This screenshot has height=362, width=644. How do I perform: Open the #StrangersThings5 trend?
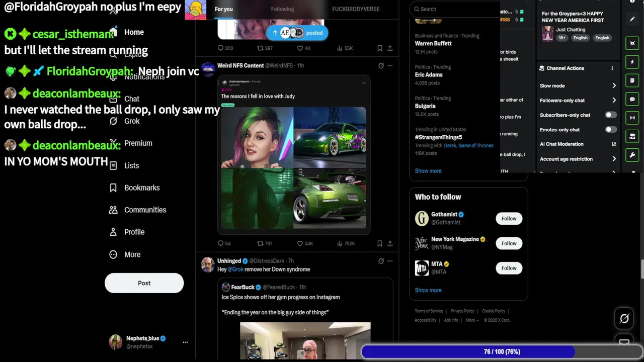click(x=438, y=137)
